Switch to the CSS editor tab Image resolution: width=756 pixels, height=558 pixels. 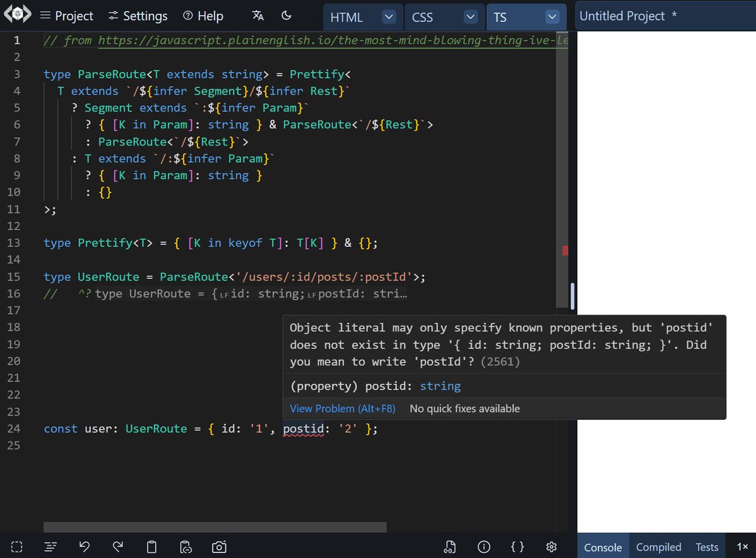point(422,17)
